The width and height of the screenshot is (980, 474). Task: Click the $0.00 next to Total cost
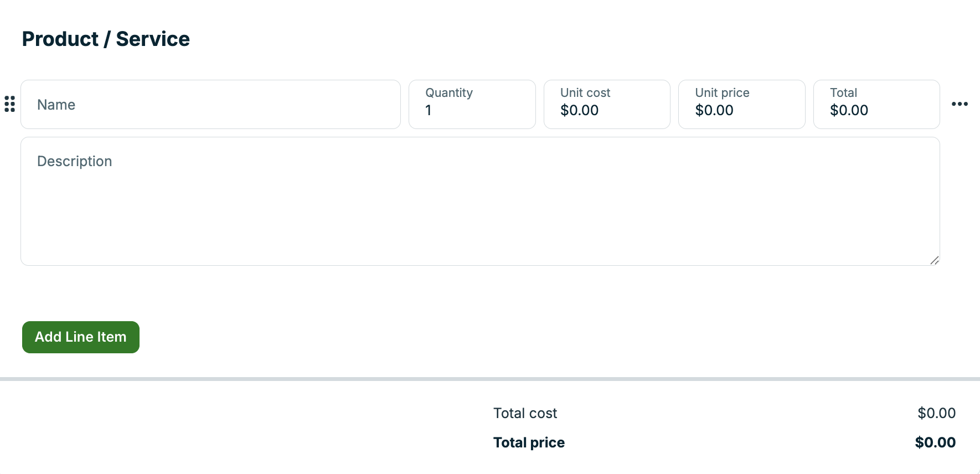click(936, 413)
